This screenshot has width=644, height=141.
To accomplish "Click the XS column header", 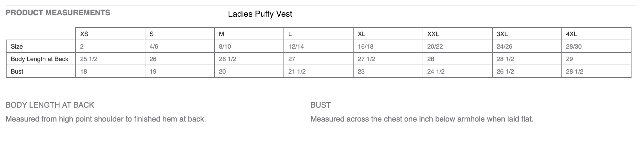I will [84, 34].
